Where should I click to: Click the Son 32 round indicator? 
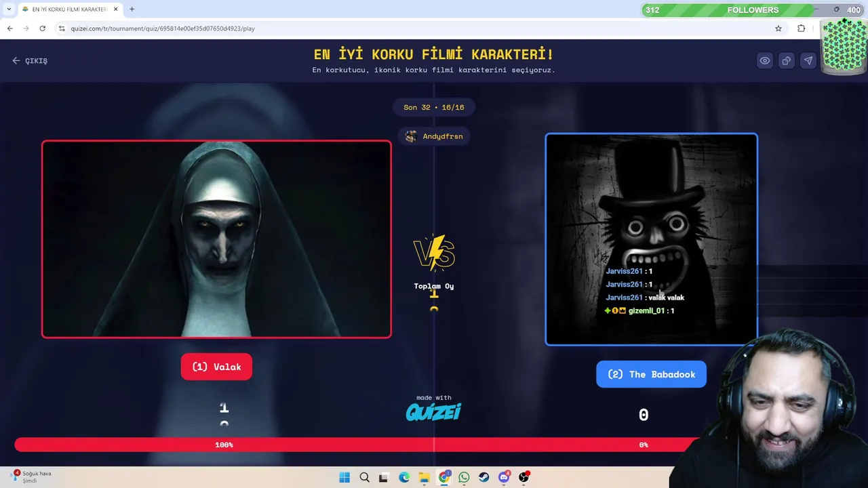click(x=434, y=107)
